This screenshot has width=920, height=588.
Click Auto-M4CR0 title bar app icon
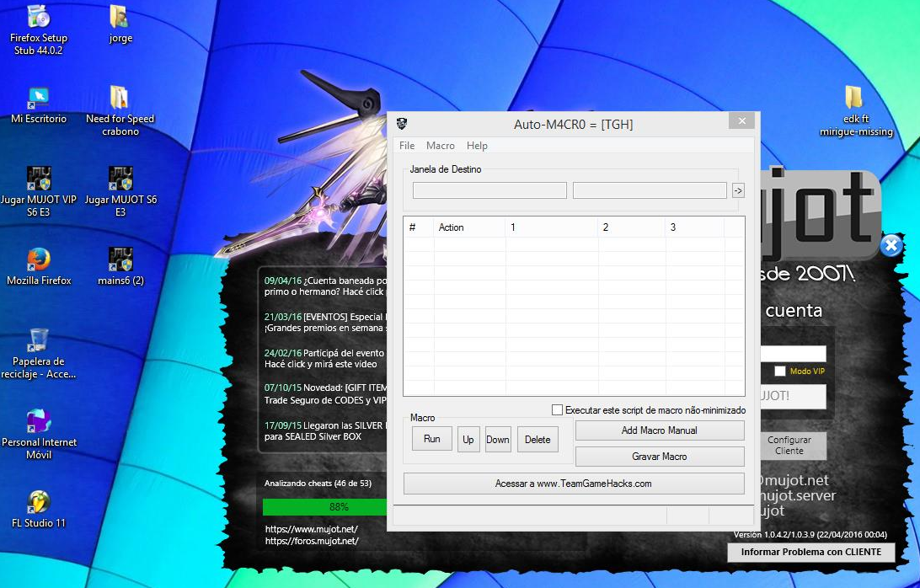click(402, 124)
